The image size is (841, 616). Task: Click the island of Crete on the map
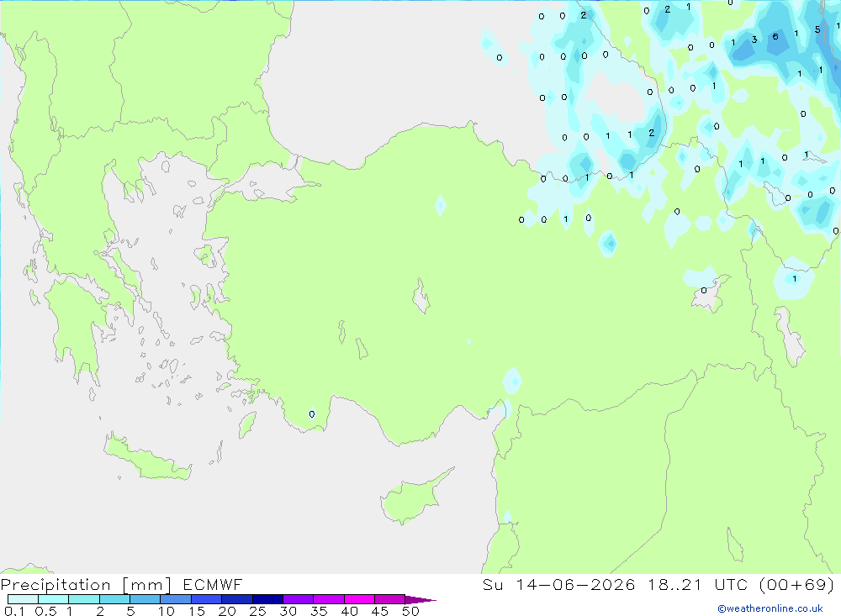147,458
